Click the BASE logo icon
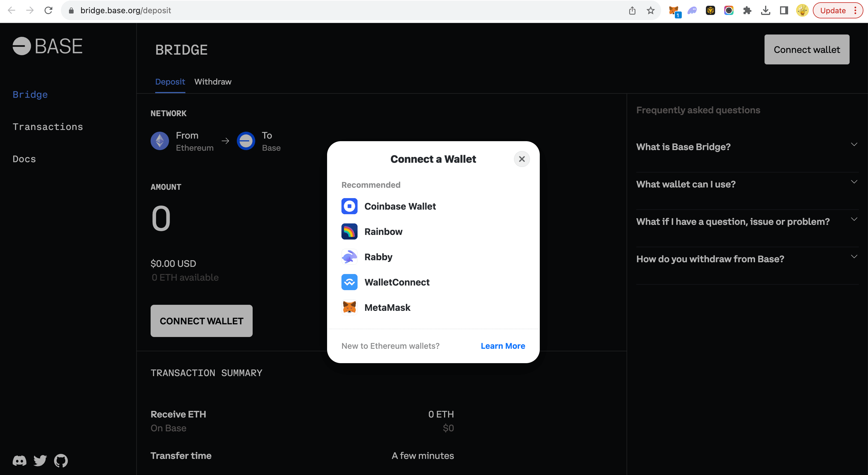 tap(20, 46)
